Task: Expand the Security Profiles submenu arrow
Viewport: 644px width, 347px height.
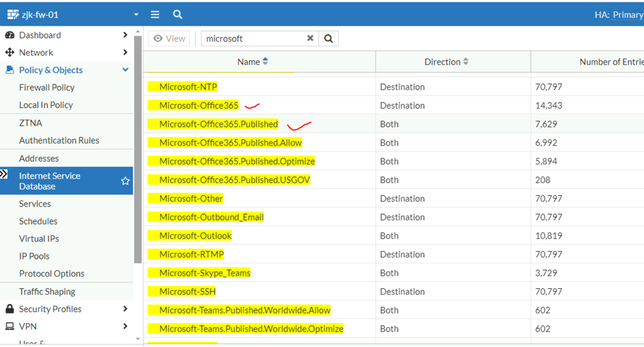Action: tap(125, 309)
